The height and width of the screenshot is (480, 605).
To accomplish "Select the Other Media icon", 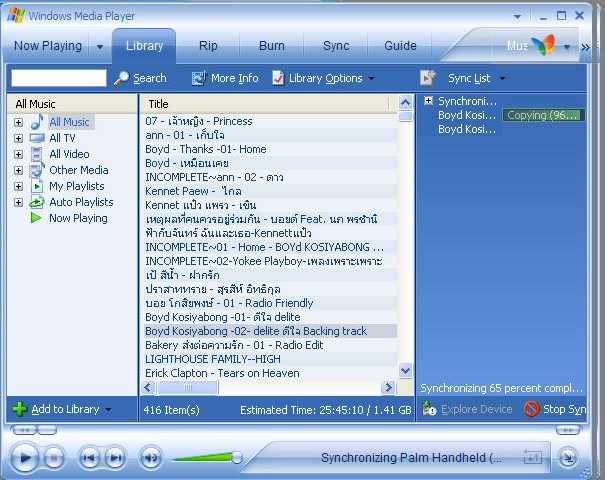I will 37,170.
